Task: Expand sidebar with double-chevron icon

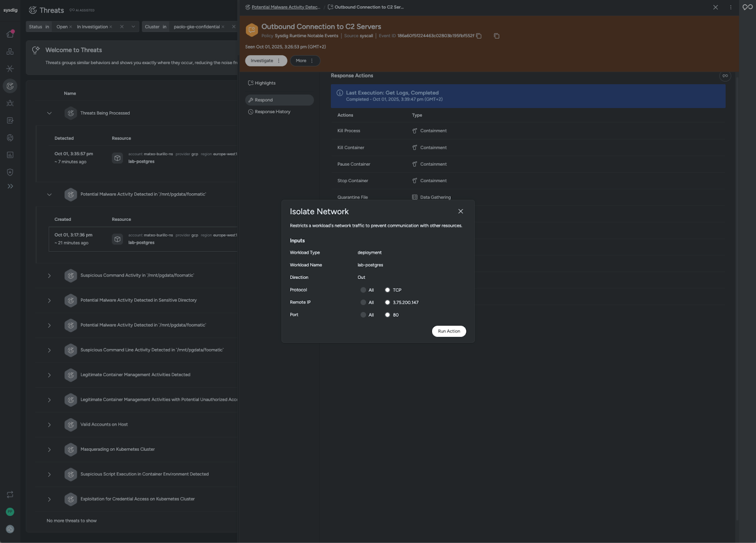Action: pos(10,187)
